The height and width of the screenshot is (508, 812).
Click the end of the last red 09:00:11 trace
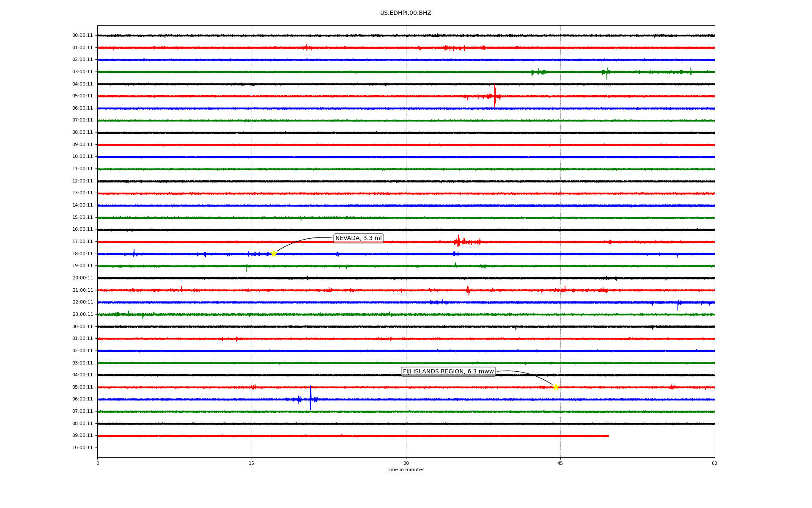point(608,436)
